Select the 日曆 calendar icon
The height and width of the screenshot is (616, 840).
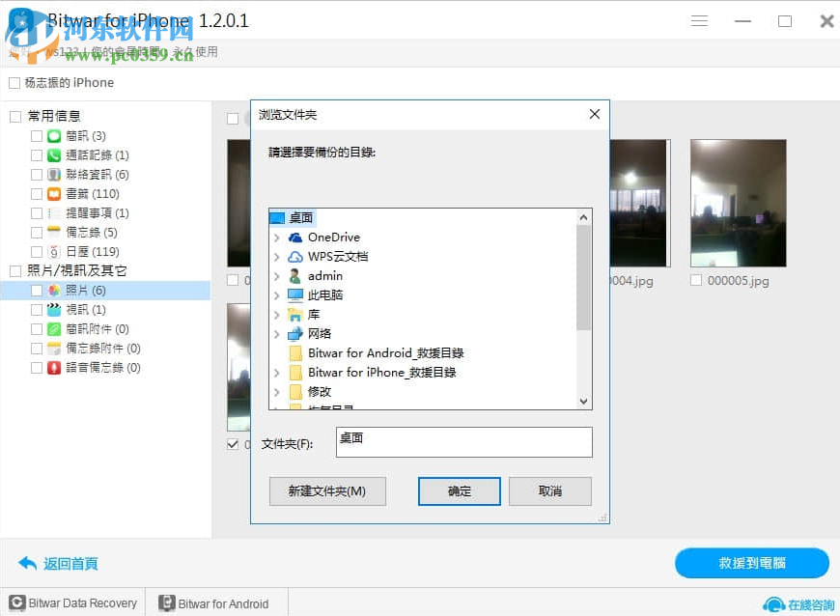[x=55, y=251]
